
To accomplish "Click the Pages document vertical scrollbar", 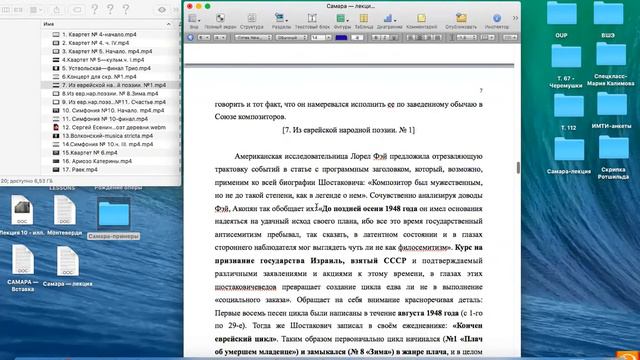I will [518, 167].
